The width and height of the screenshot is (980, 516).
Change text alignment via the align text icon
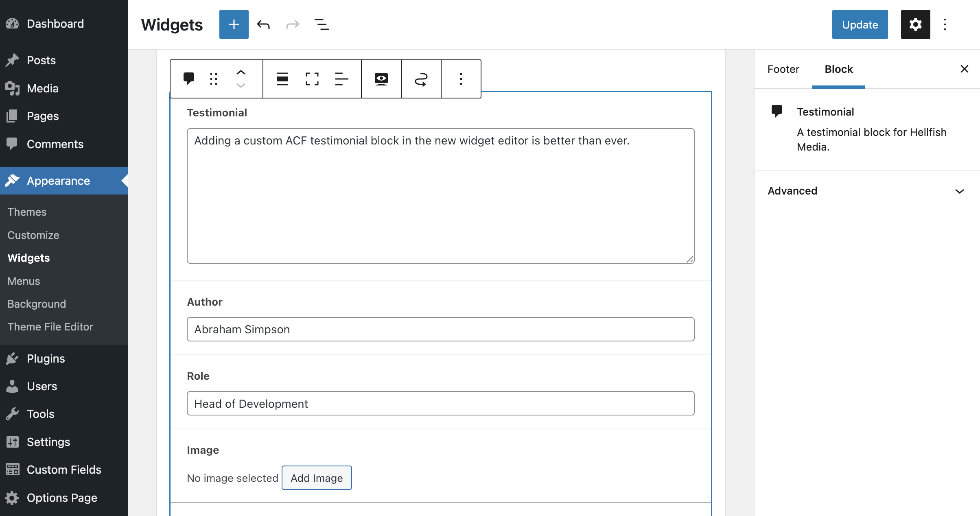341,79
